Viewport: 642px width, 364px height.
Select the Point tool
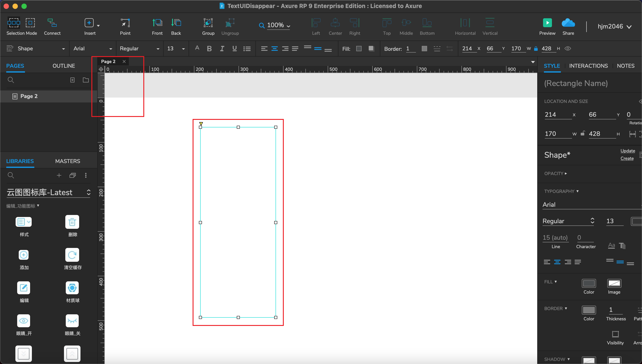tap(125, 23)
